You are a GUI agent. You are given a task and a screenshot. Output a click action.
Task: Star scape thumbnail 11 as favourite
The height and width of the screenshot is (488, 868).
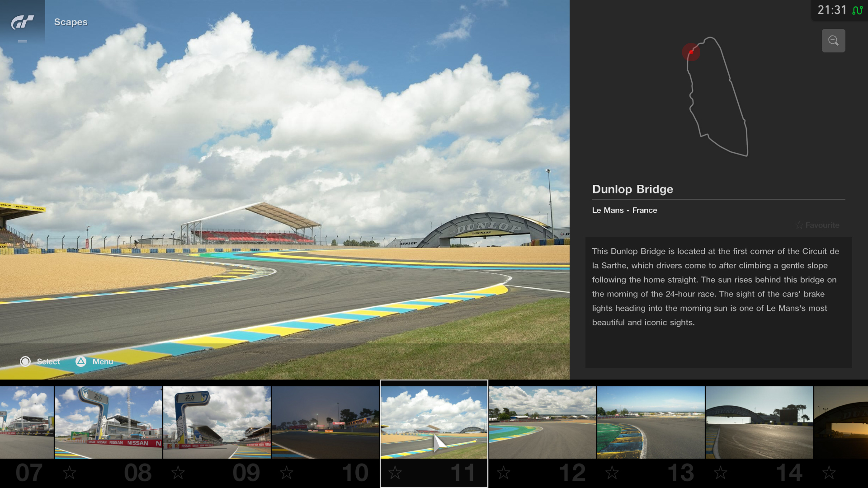[x=395, y=473]
